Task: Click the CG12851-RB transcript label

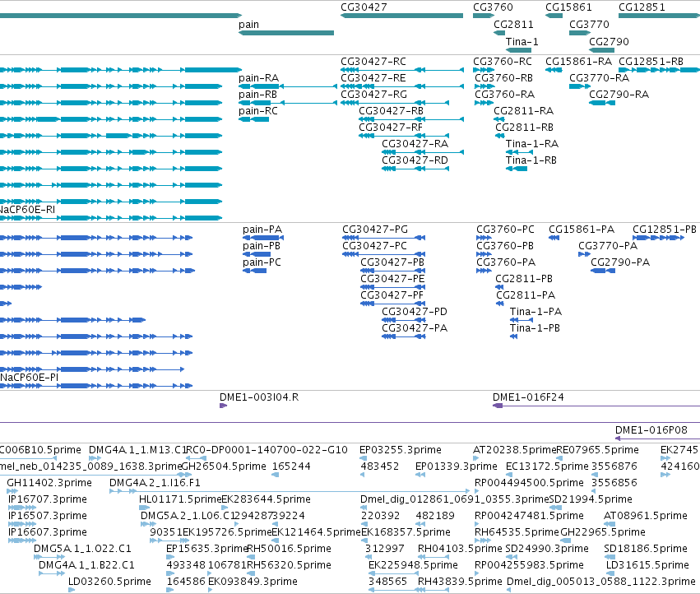Action: click(x=651, y=62)
